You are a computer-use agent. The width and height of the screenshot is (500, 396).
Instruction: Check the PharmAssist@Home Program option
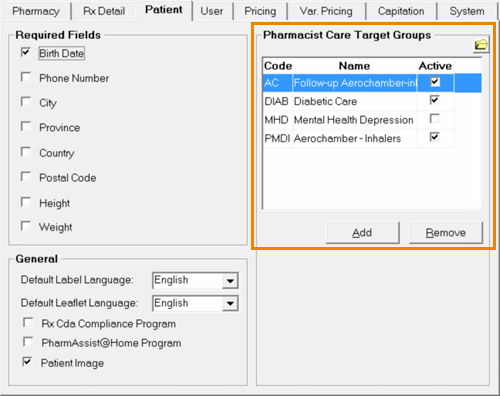tap(28, 342)
